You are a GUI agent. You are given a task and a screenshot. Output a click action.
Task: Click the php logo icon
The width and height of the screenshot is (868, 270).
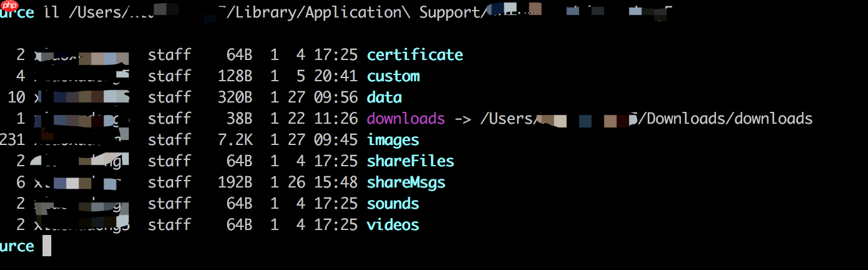pyautogui.click(x=9, y=7)
